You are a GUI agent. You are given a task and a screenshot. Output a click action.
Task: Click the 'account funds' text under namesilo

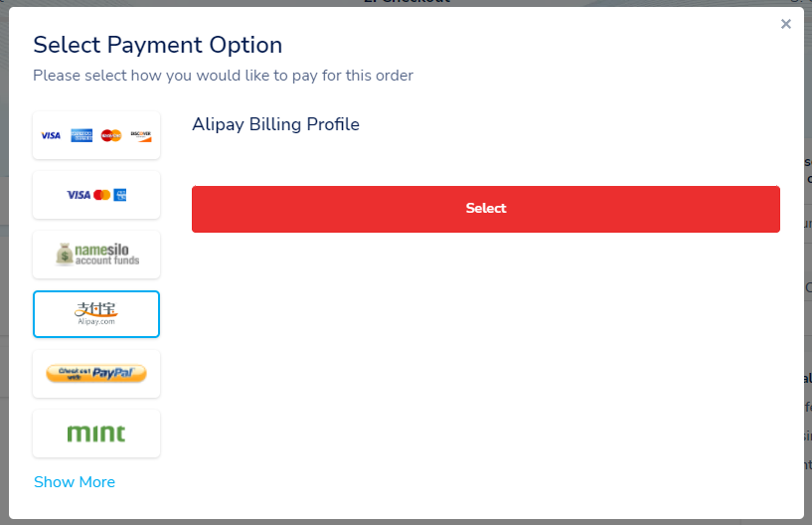click(x=107, y=262)
